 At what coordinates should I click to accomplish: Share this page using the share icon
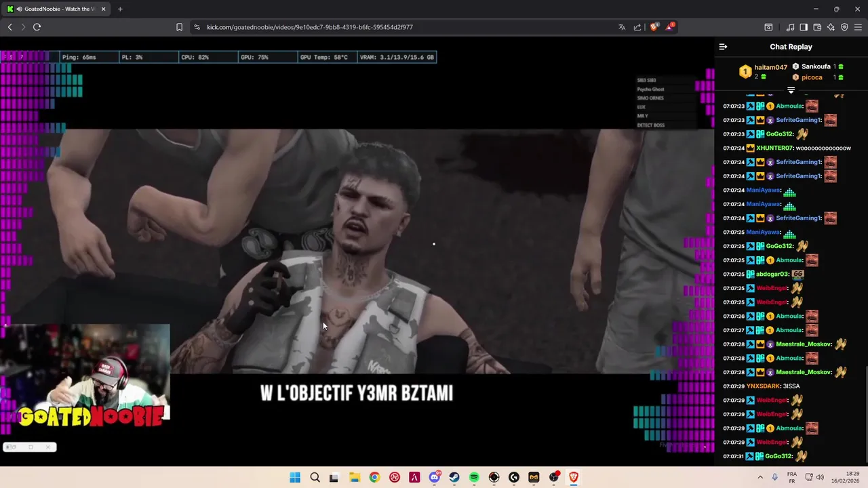click(x=637, y=27)
